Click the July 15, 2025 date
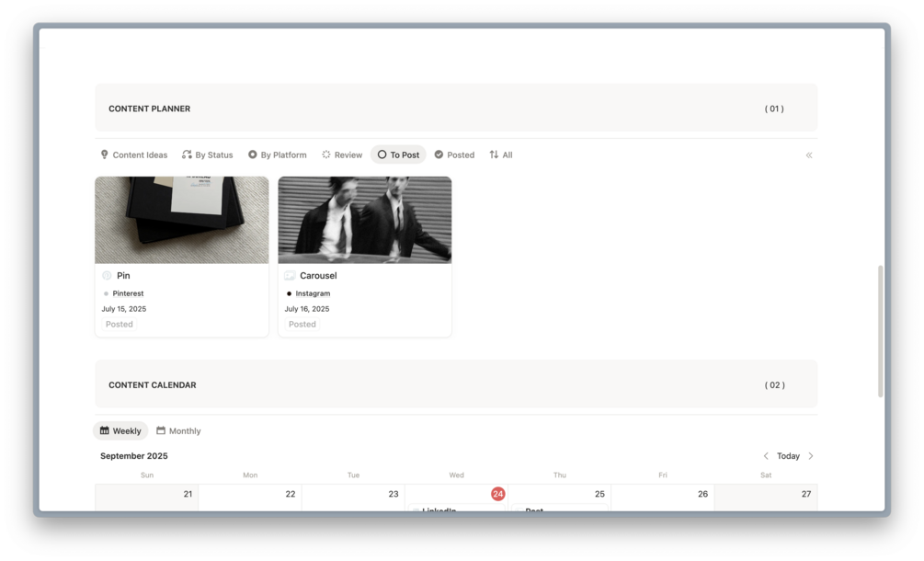The width and height of the screenshot is (924, 561). point(124,309)
